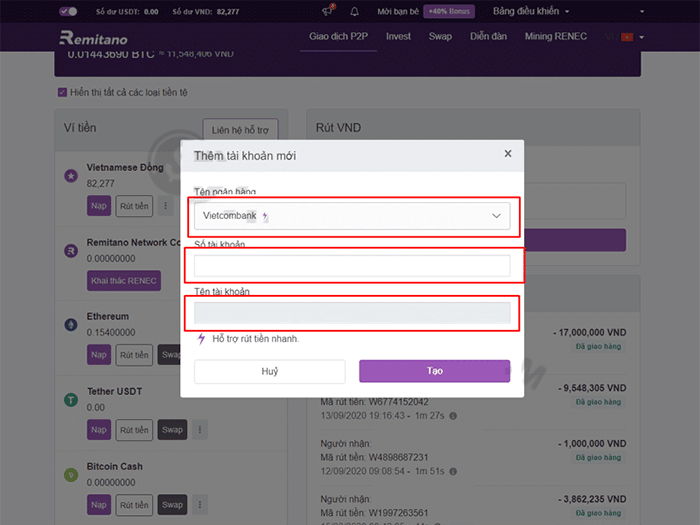Click Rút tiền for Tether USDT
700x525 pixels.
pyautogui.click(x=134, y=430)
